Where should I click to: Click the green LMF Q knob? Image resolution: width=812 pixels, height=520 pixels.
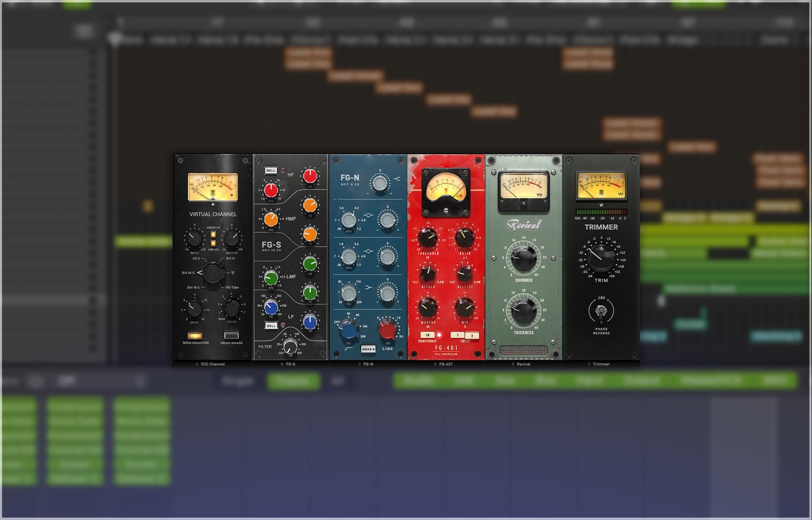(310, 292)
